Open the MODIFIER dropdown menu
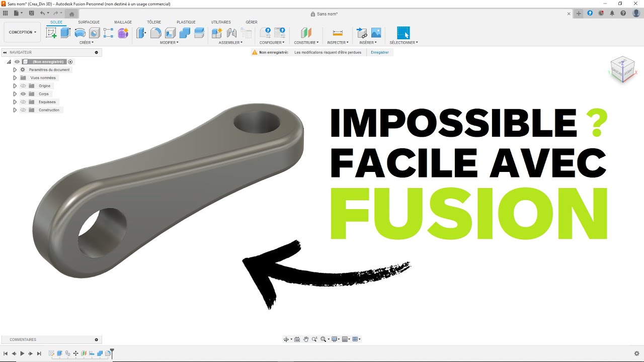This screenshot has width=644, height=362. click(169, 43)
